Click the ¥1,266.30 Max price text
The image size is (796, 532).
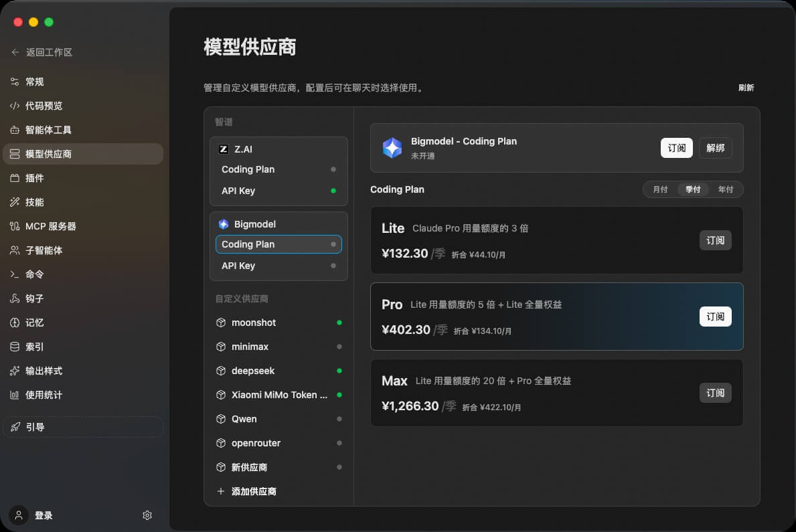point(410,406)
